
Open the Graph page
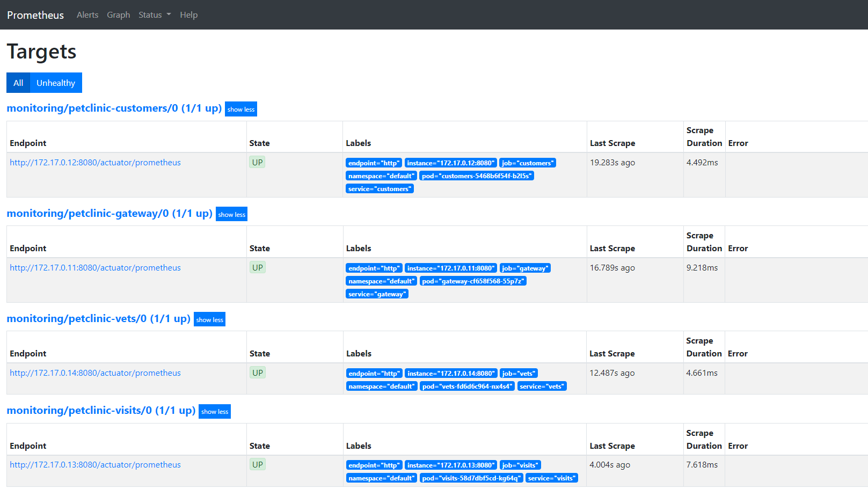119,15
